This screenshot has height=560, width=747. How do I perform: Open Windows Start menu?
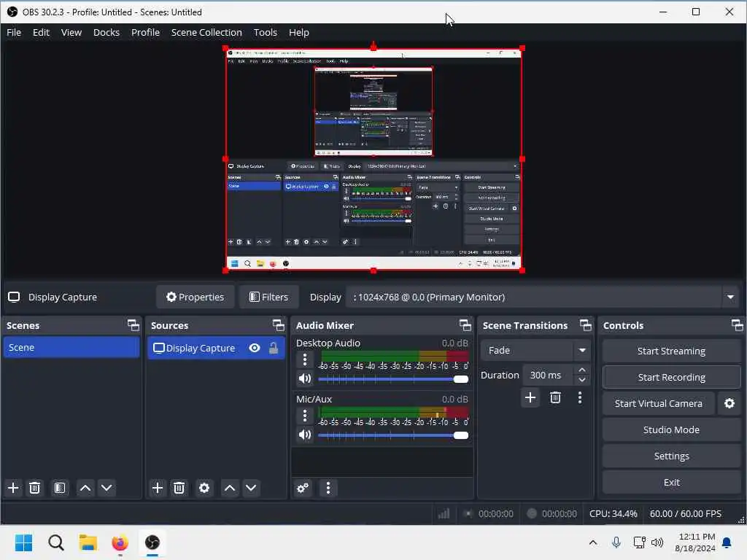(x=24, y=542)
